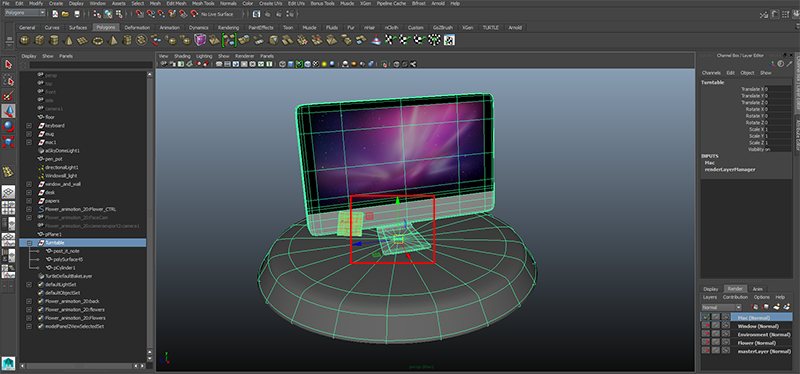
Task: Expand the mug node in outliner
Action: [29, 134]
